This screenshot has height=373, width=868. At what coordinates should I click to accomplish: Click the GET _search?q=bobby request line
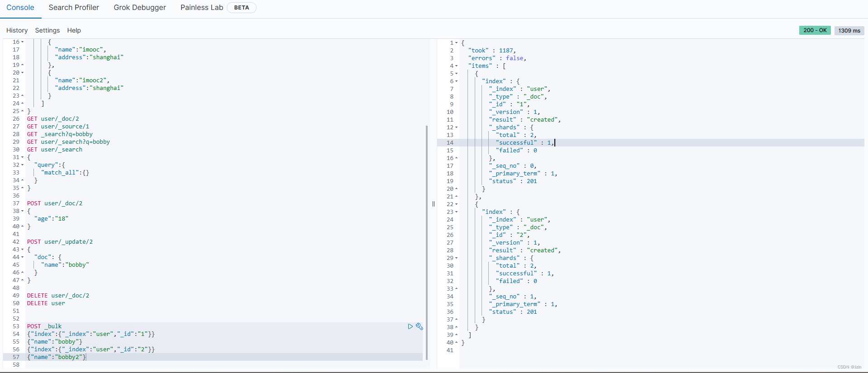(60, 134)
